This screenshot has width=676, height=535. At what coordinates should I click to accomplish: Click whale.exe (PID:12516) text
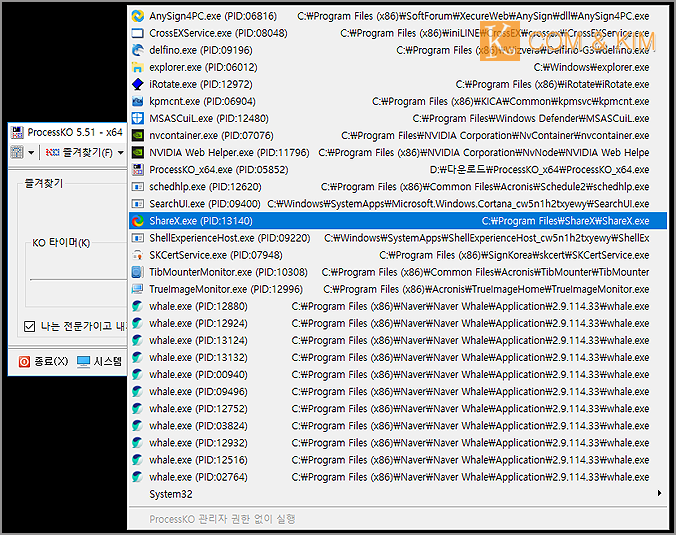(x=198, y=460)
